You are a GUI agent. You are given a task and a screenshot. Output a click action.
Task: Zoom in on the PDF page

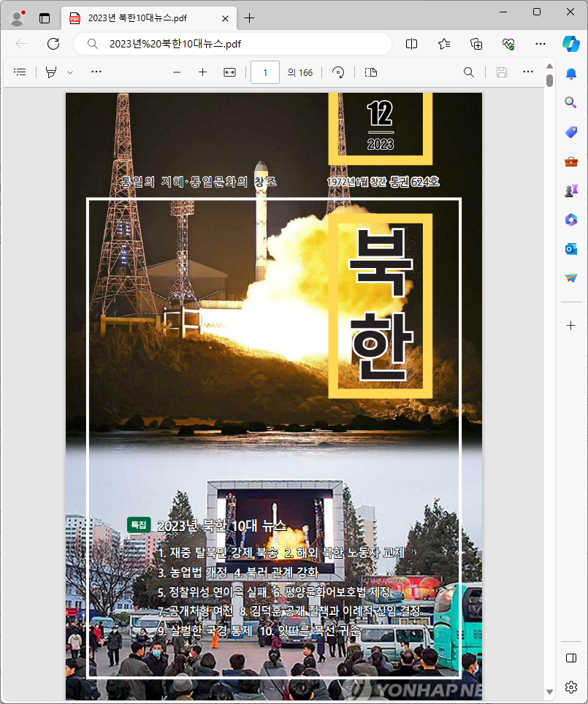pos(202,72)
